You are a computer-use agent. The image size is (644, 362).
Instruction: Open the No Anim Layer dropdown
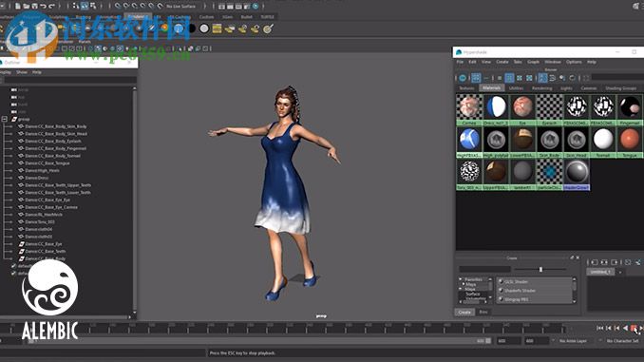(x=573, y=341)
